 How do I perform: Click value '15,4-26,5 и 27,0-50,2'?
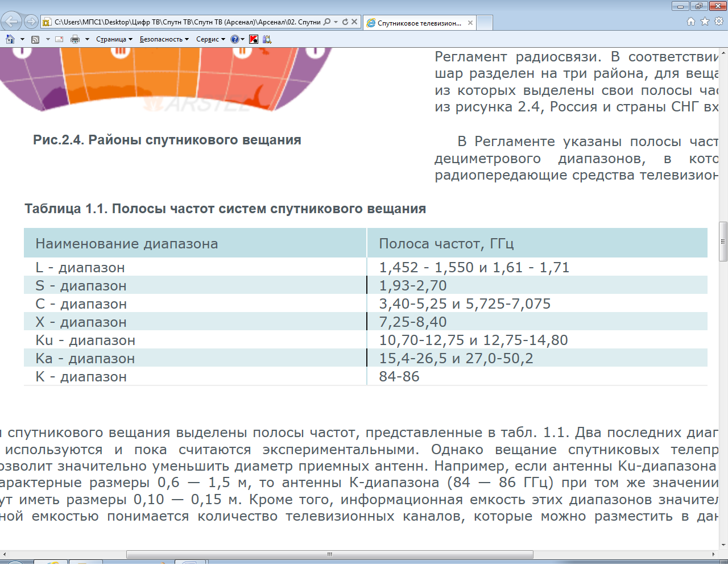(x=456, y=359)
